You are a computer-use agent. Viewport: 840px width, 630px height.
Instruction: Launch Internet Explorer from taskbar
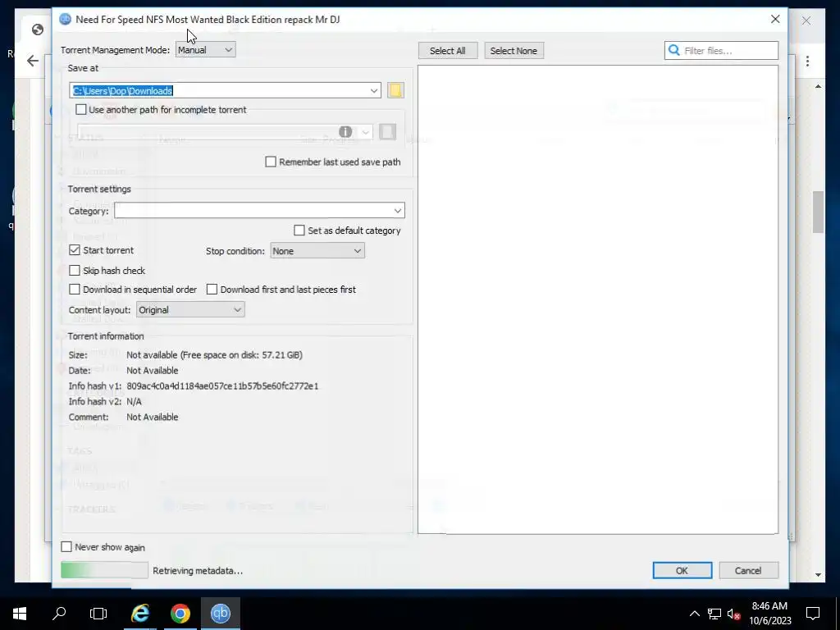[140, 614]
